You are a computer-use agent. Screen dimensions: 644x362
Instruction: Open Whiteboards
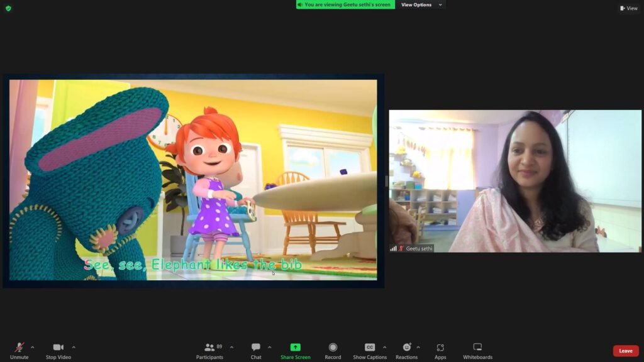478,351
